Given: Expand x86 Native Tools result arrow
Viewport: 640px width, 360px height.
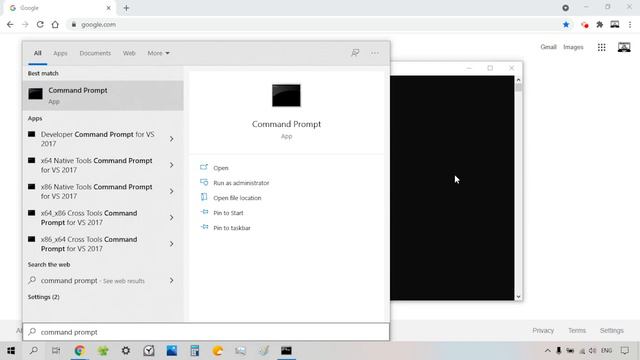Looking at the screenshot, I should 171,191.
